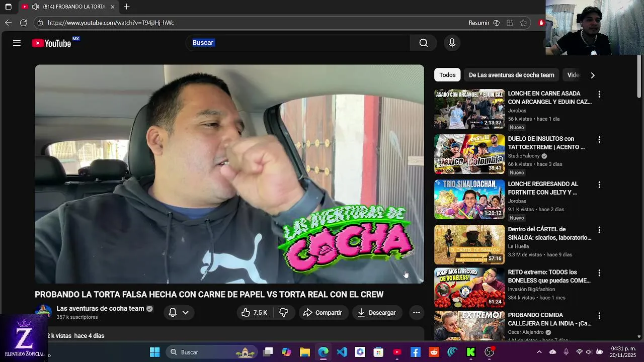This screenshot has height=362, width=644.
Task: Close the PROBANDO LA TORTA browser tab
Action: point(113,7)
